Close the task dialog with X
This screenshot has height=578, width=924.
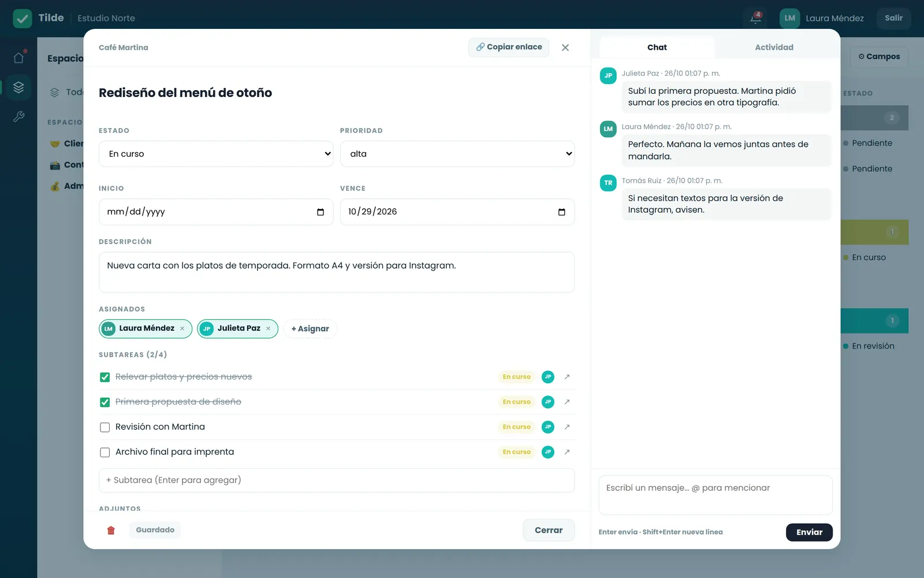pos(565,47)
